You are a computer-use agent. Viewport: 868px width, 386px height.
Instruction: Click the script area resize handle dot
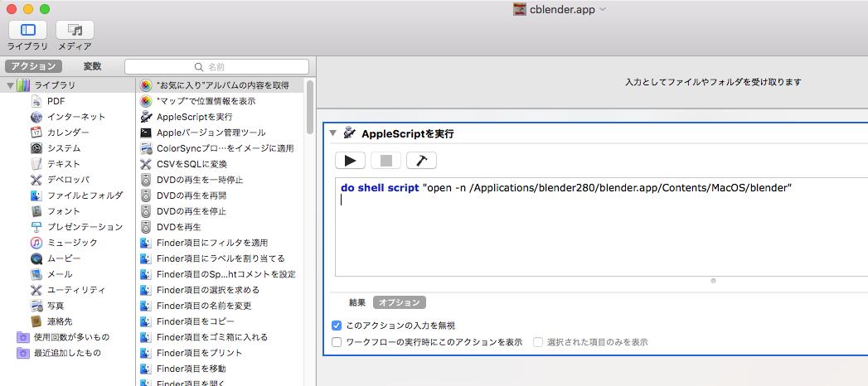tap(713, 281)
